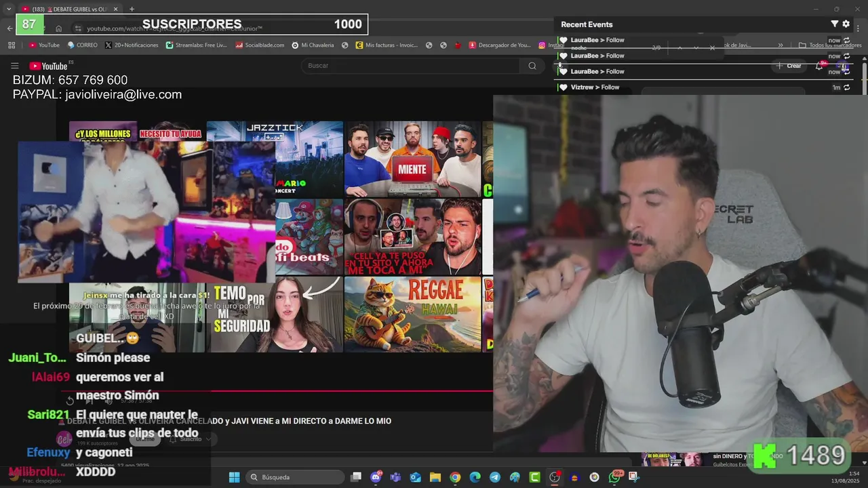The height and width of the screenshot is (488, 868).
Task: Click in the YouTube Buscar search field
Action: pyautogui.click(x=410, y=66)
